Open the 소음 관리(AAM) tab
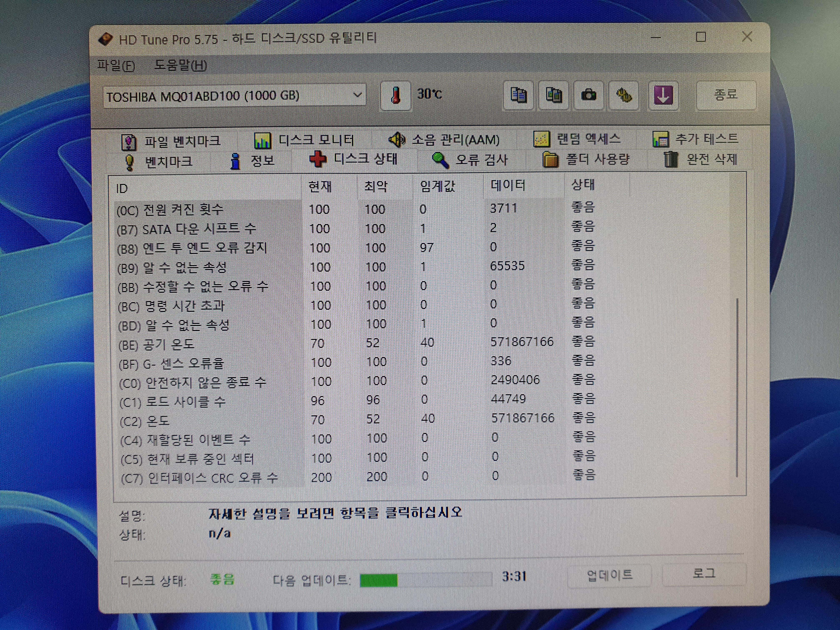The height and width of the screenshot is (630, 840). coord(444,140)
